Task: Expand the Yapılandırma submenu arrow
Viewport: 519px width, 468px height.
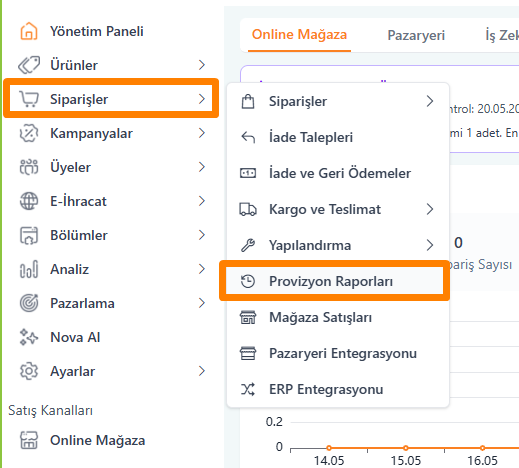Action: pos(430,245)
